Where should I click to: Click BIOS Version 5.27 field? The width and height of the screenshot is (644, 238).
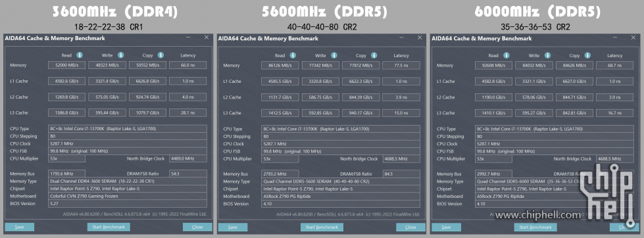(x=128, y=204)
